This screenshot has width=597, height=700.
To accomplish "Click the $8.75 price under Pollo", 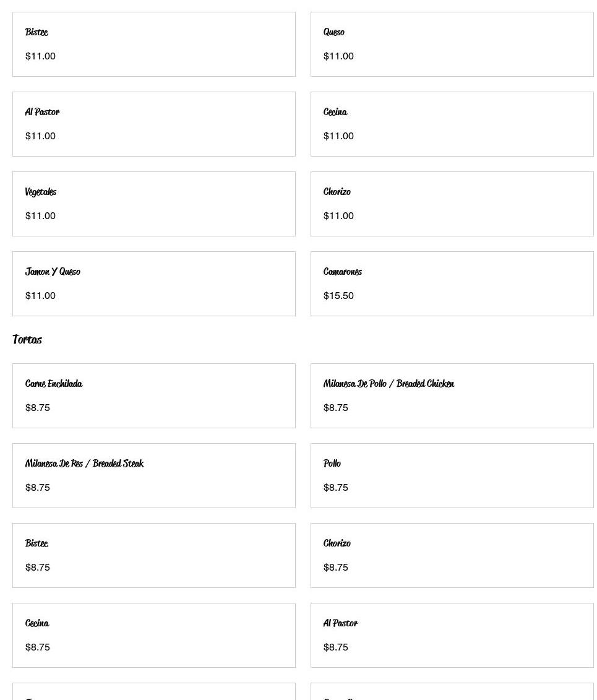I will pos(336,487).
